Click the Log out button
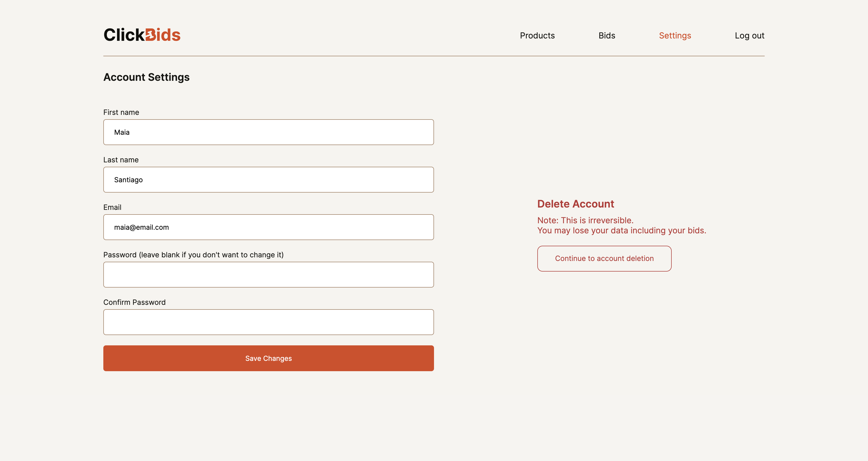This screenshot has height=461, width=868. pyautogui.click(x=750, y=36)
